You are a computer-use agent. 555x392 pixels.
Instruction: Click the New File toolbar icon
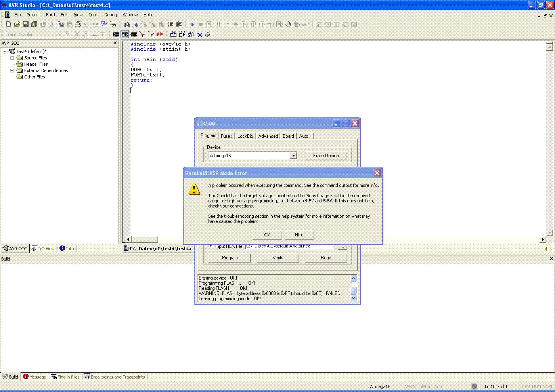8,25
